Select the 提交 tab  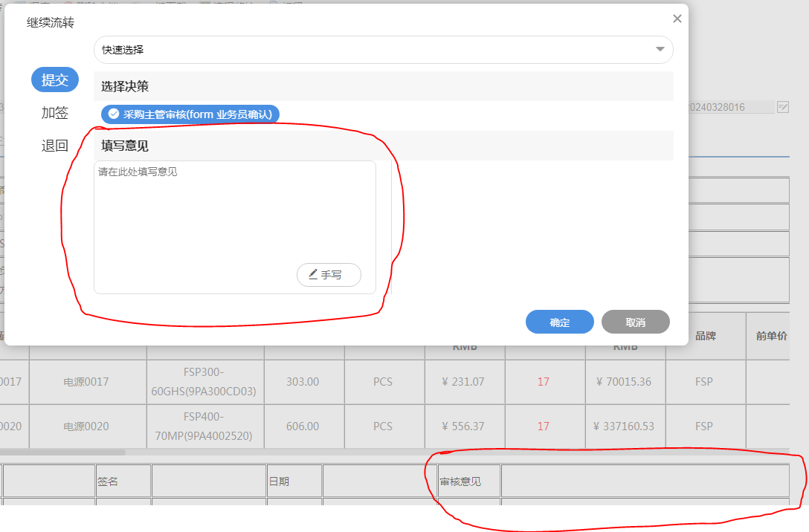[55, 80]
